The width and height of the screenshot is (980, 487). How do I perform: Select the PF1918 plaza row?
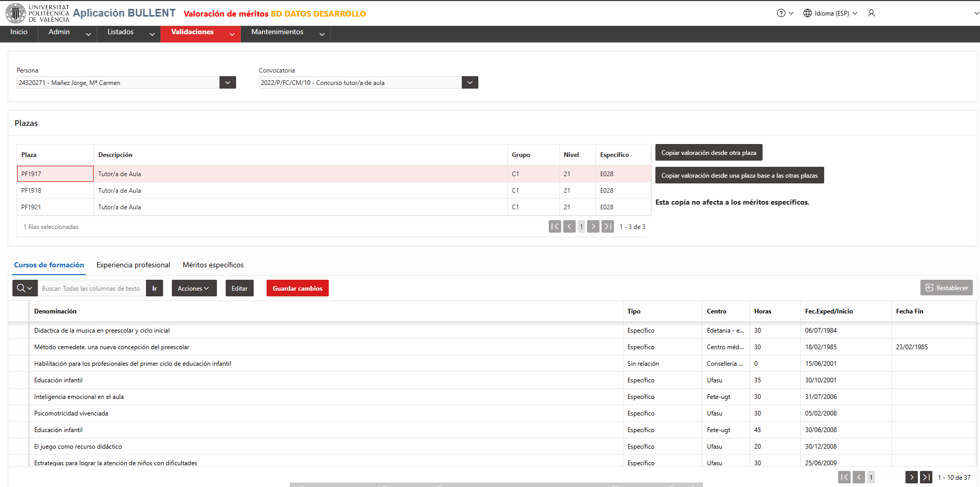334,191
